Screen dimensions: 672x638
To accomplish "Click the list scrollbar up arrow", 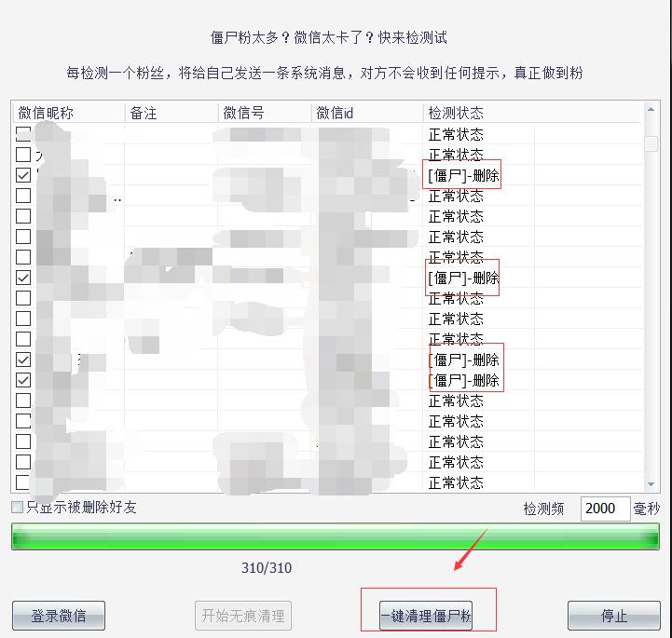I will (651, 109).
